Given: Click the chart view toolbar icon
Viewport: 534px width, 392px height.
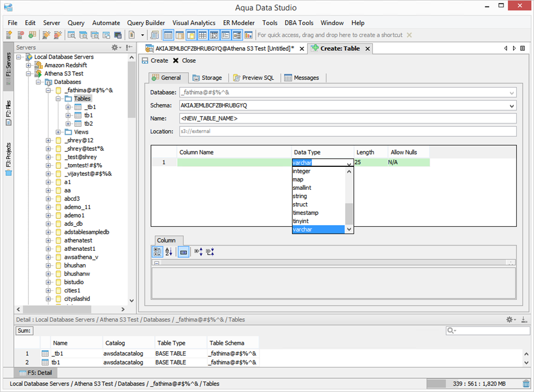Looking at the screenshot, I should point(249,35).
